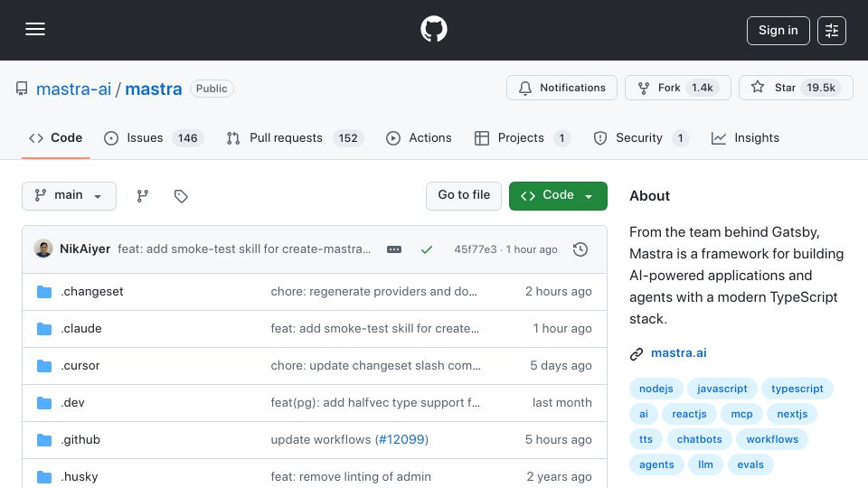Viewport: 868px width, 488px height.
Task: Open the .github folder
Action: [80, 440]
